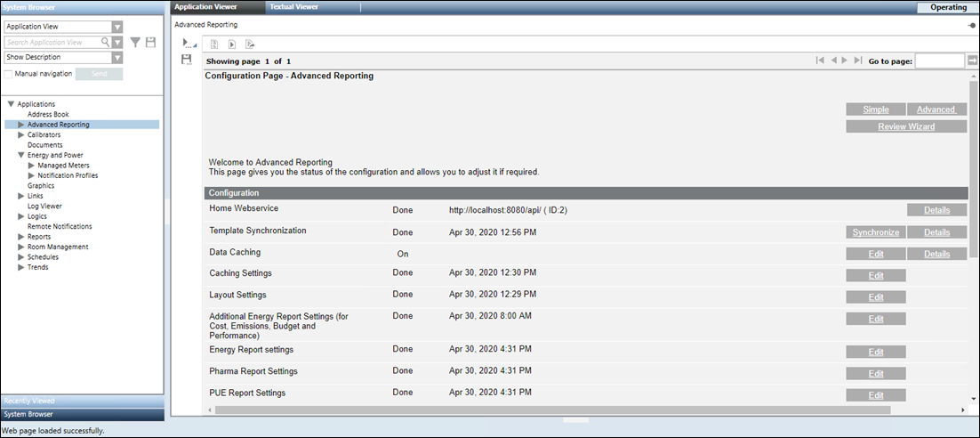Click the save icon left of report viewer
The image size is (980, 438).
tap(187, 59)
